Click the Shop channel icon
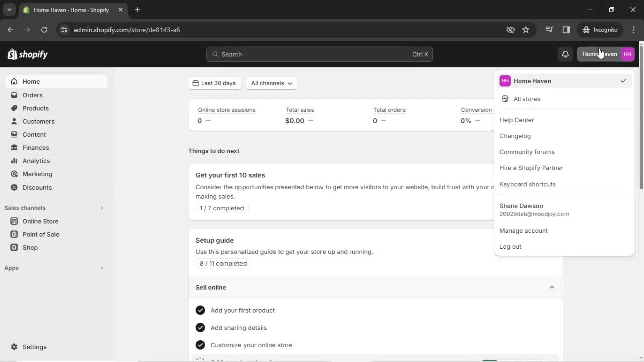Viewport: 644px width, 362px height. [x=14, y=247]
